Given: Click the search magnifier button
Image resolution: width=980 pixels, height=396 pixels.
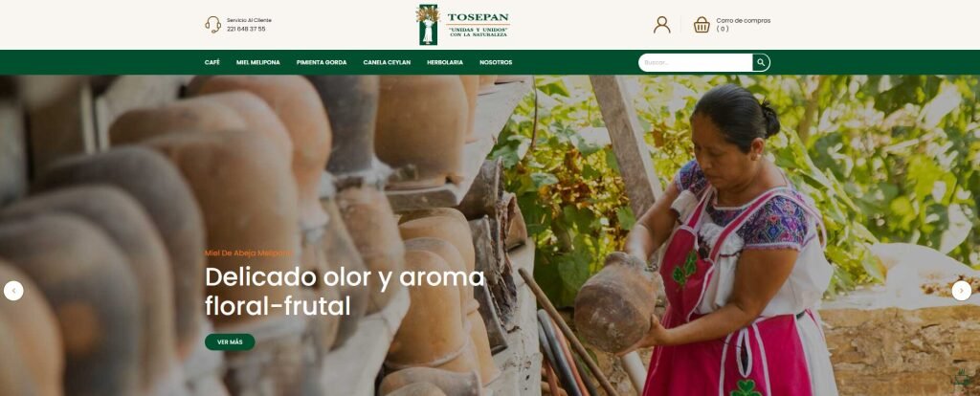Looking at the screenshot, I should click(x=761, y=62).
